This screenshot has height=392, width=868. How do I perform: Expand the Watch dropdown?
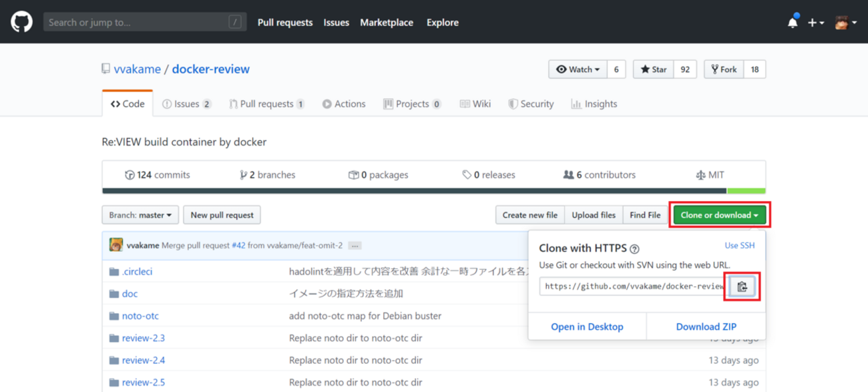click(578, 69)
